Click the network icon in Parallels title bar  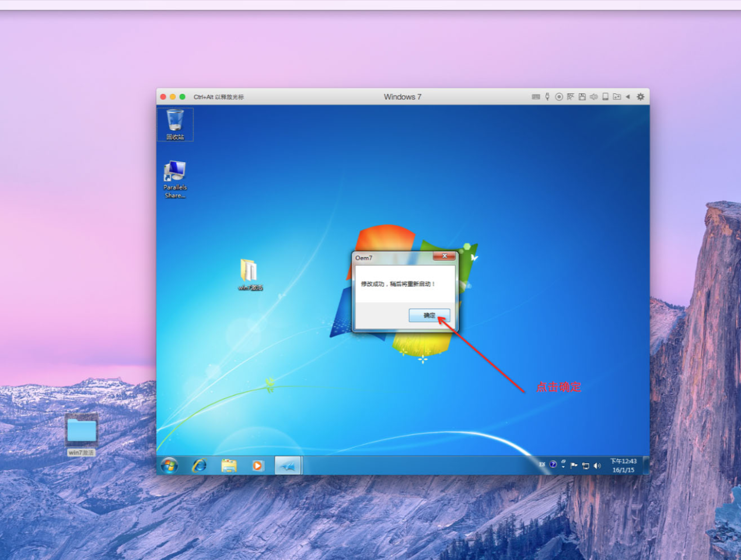(x=571, y=97)
